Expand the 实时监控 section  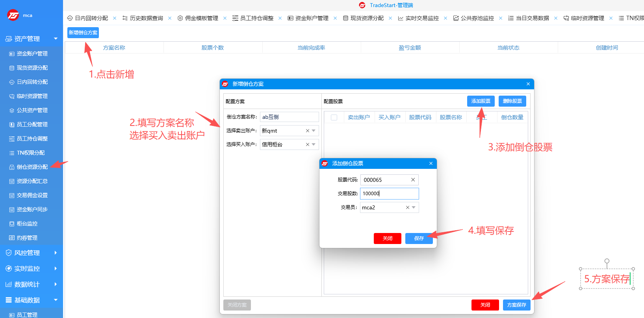[56, 268]
